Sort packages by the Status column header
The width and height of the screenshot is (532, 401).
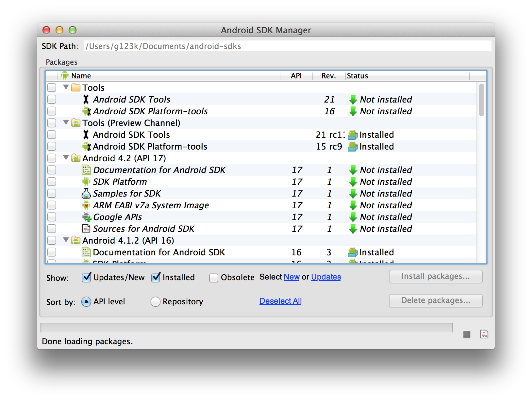[x=357, y=76]
